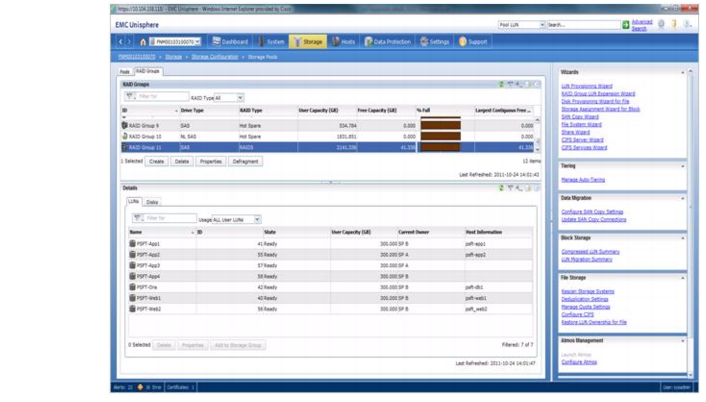Click Properties button under RAID Groups

(x=210, y=161)
